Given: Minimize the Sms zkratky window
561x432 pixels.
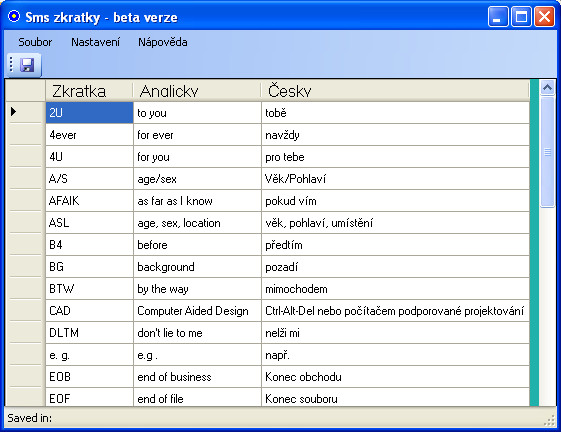Looking at the screenshot, I should click(498, 16).
